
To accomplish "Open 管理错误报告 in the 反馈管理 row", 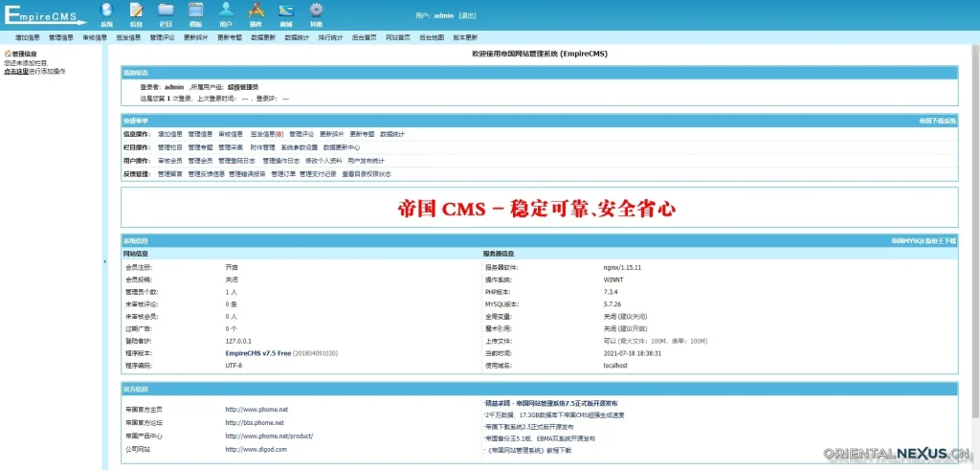I will [248, 174].
